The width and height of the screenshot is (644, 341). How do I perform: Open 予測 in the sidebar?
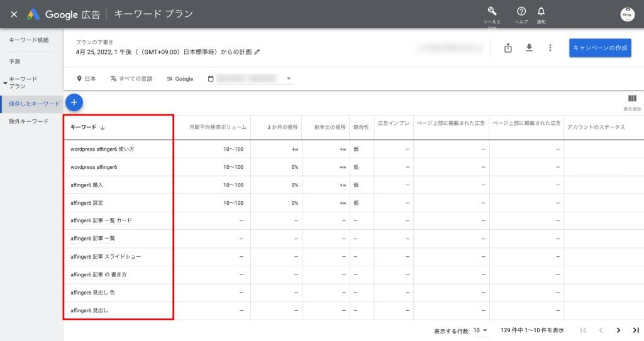click(x=14, y=61)
